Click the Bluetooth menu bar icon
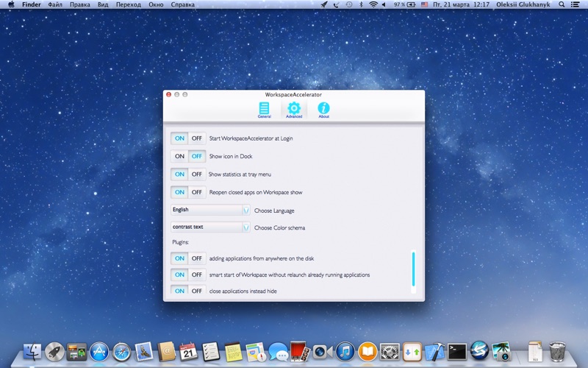The width and height of the screenshot is (588, 368). [x=362, y=4]
